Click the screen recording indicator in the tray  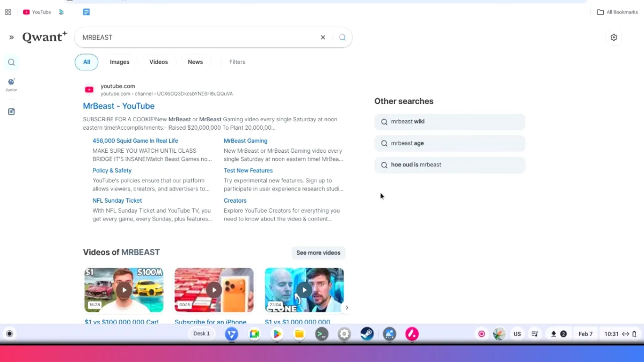[x=481, y=334]
